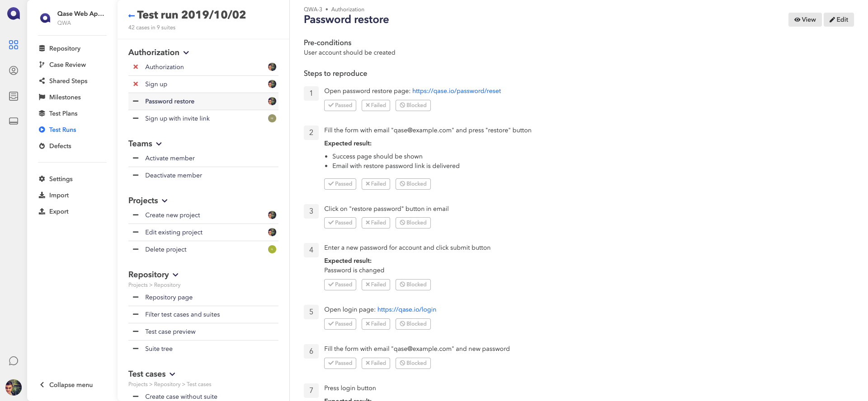Mark step 2 as Failed
The width and height of the screenshot is (868, 401).
pos(376,184)
